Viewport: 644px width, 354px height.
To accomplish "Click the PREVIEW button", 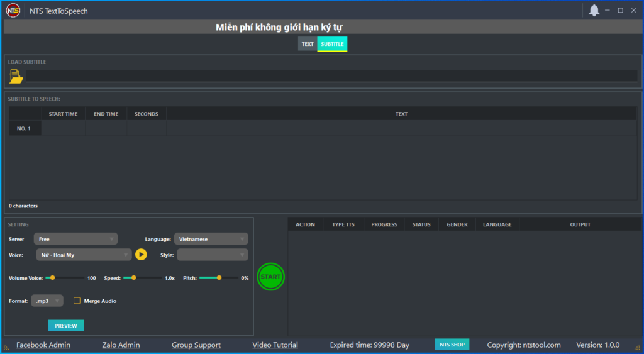I will point(66,326).
